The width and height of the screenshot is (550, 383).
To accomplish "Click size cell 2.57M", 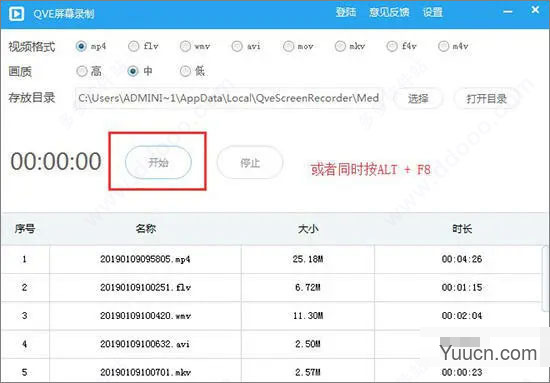I will [308, 372].
